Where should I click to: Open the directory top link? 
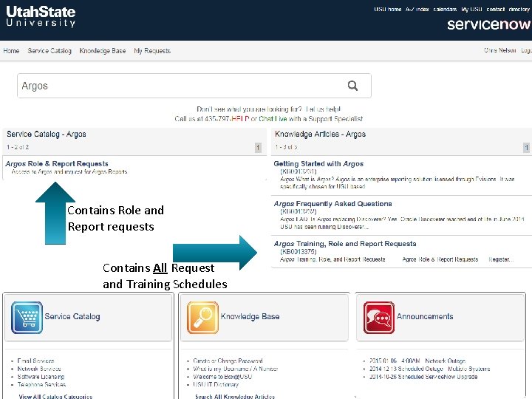(519, 9)
